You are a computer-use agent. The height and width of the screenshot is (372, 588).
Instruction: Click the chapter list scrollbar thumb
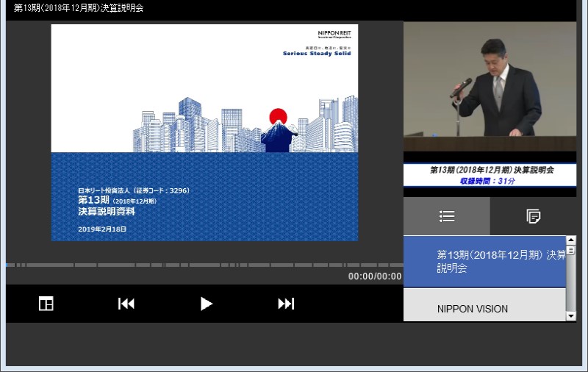coord(571,250)
